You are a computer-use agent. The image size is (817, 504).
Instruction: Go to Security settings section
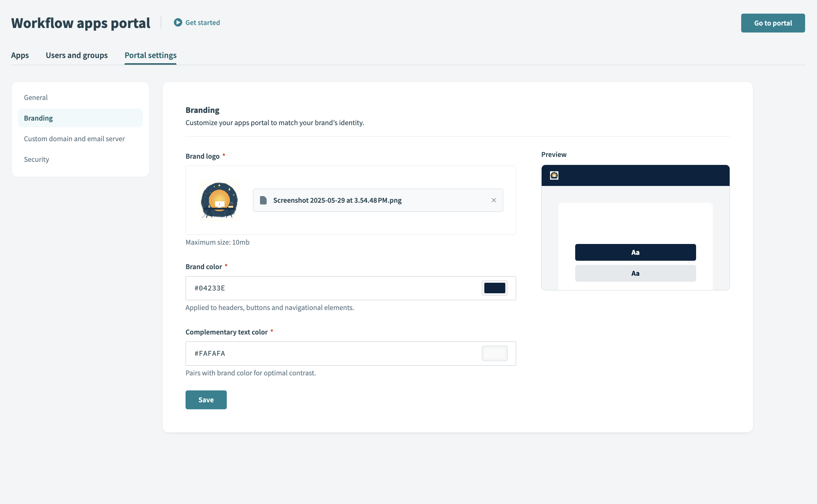[36, 159]
